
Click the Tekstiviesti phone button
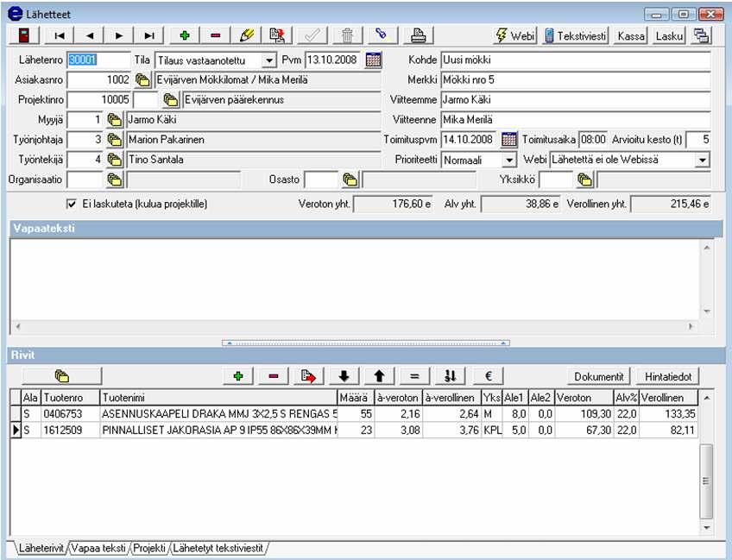[x=575, y=35]
